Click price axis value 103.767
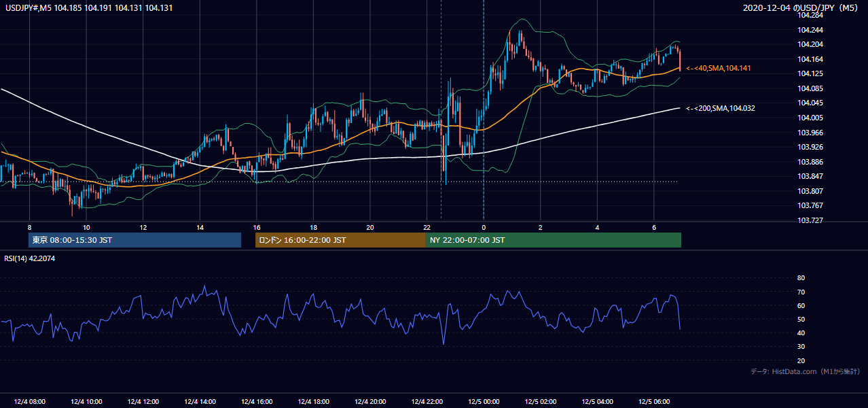The height and width of the screenshot is (408, 868). tap(810, 205)
